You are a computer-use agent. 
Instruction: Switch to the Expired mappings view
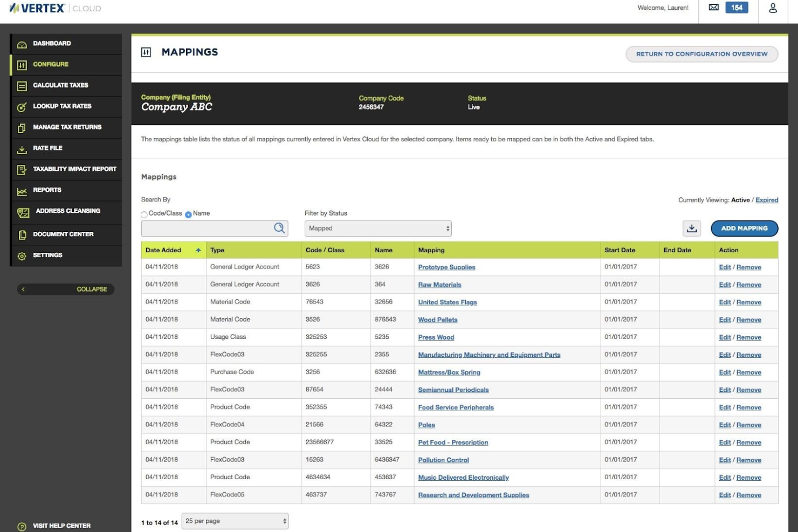(767, 200)
